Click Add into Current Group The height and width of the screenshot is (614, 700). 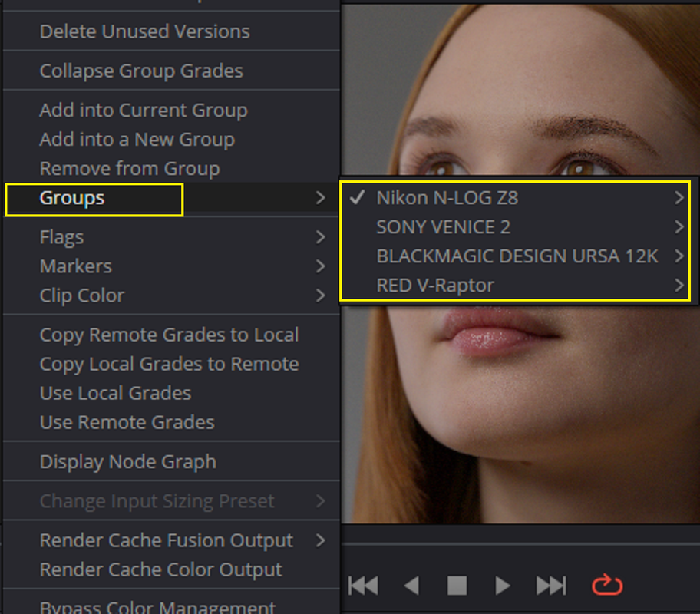pos(171,110)
